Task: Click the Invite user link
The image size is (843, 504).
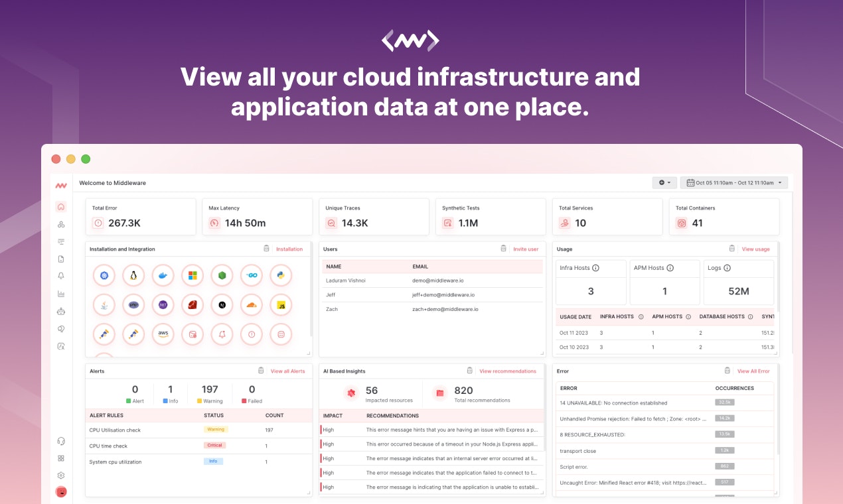Action: tap(526, 249)
